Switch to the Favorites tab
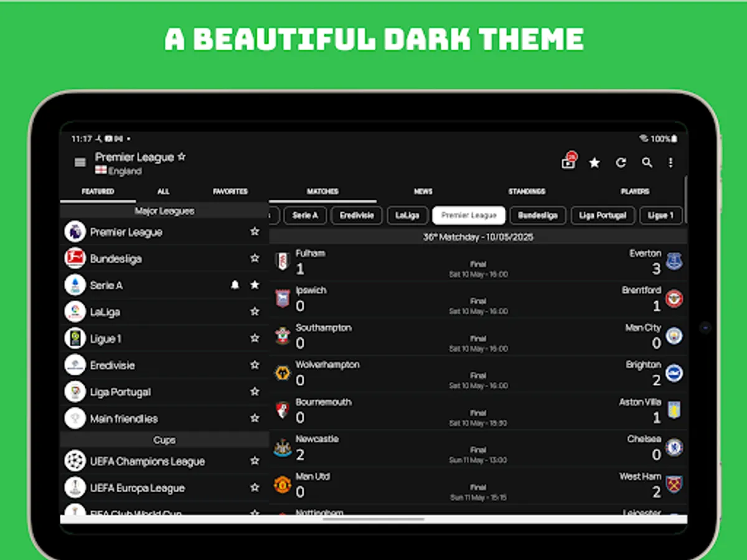 pyautogui.click(x=230, y=192)
